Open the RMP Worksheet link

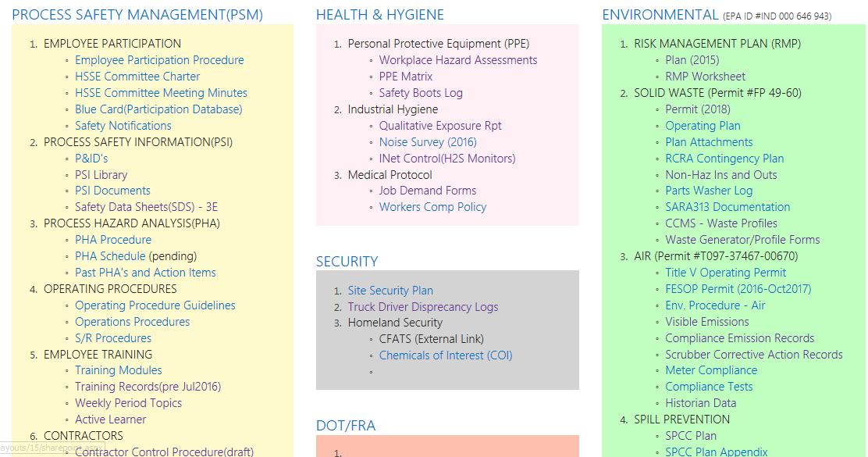[x=705, y=77]
